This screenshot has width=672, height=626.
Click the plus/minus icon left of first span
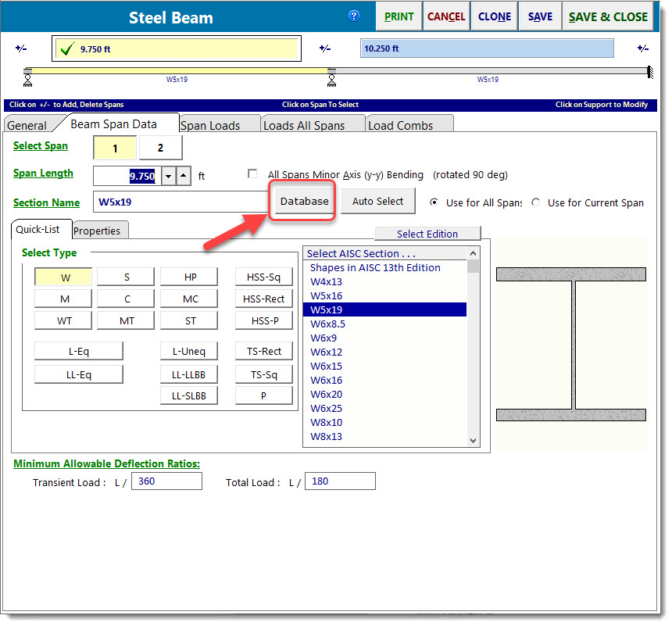(21, 48)
